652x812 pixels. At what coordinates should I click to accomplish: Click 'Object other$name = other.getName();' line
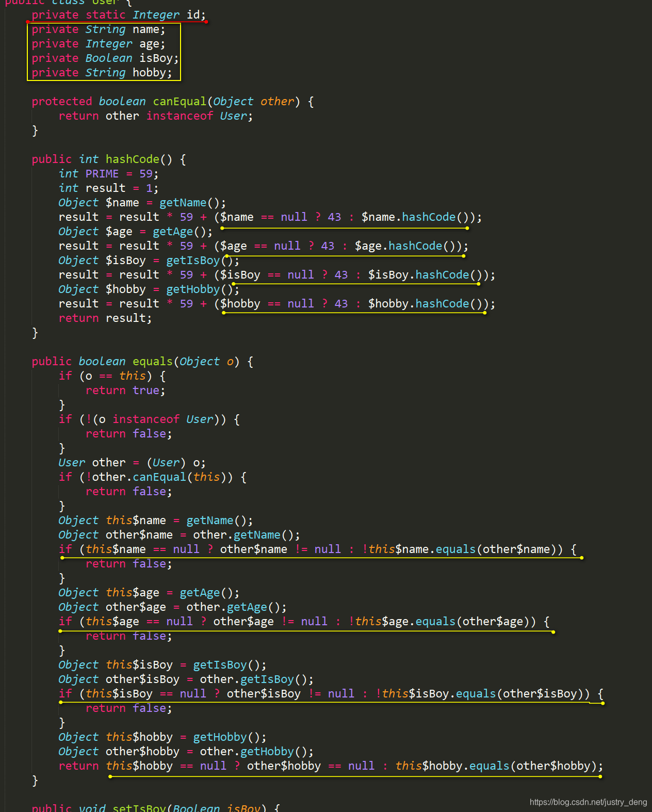coord(179,535)
